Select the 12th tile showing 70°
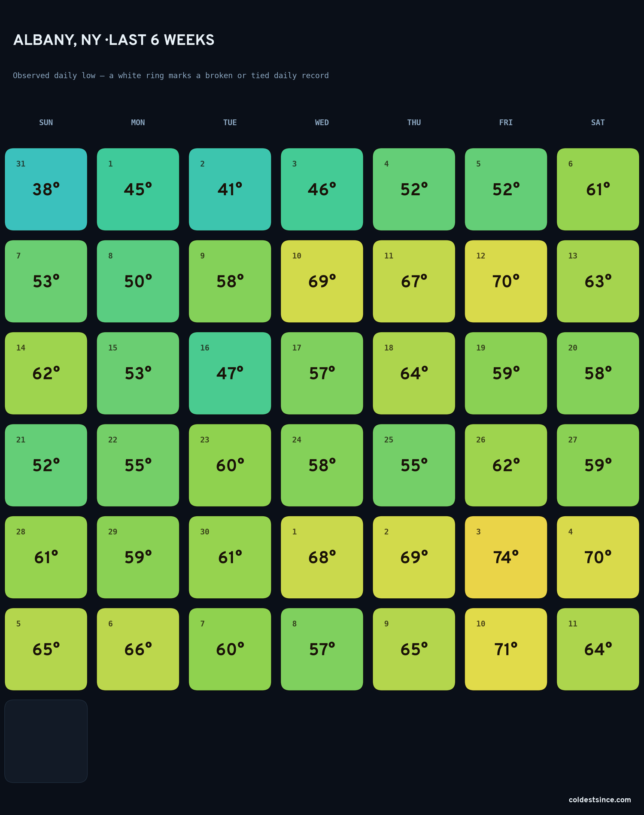 [506, 281]
